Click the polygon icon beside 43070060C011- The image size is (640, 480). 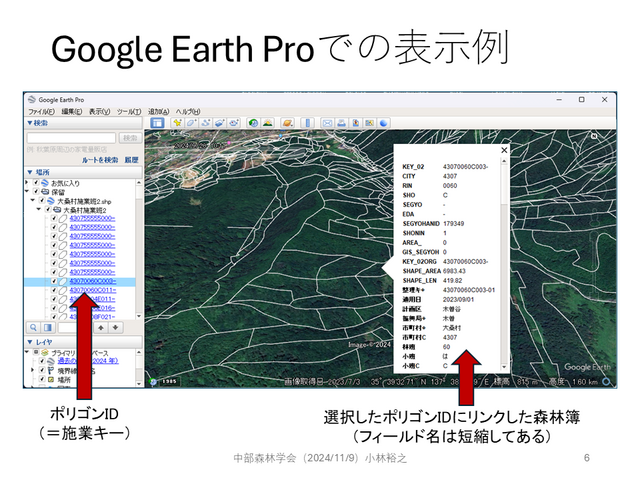pos(62,290)
